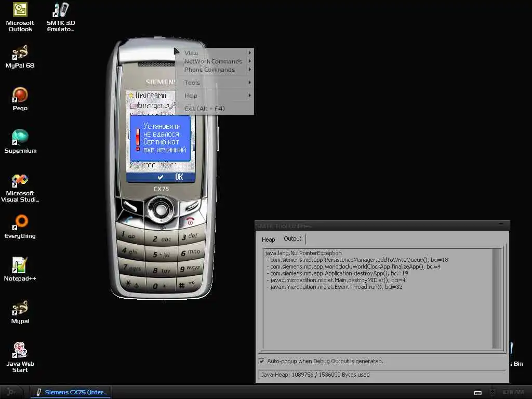The height and width of the screenshot is (399, 532).
Task: Click the keyboard tray icon
Action: (478, 393)
